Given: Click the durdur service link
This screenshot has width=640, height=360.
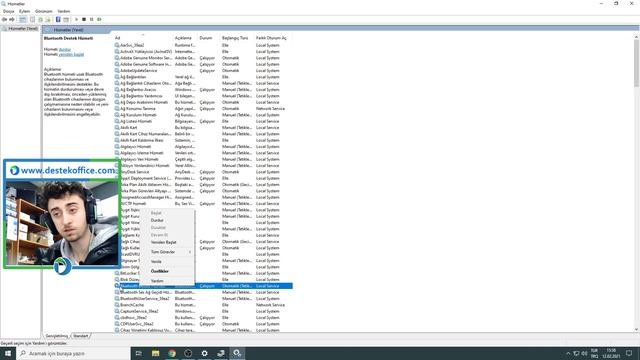Looking at the screenshot, I should click(65, 49).
